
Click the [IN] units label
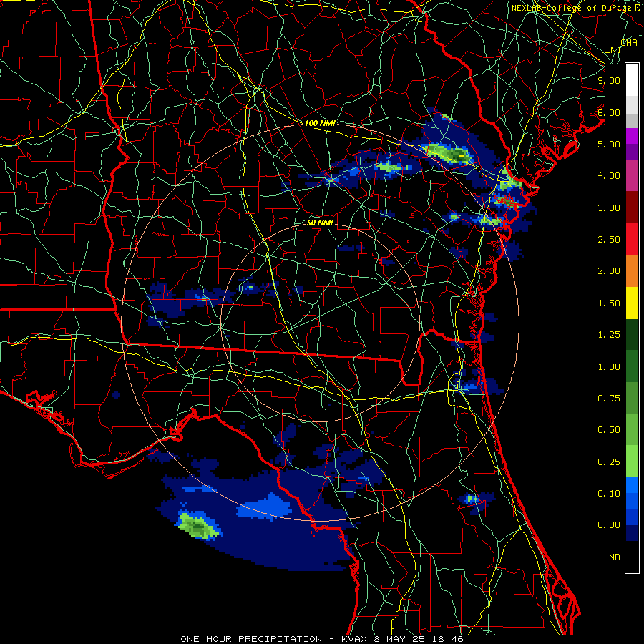pos(611,49)
